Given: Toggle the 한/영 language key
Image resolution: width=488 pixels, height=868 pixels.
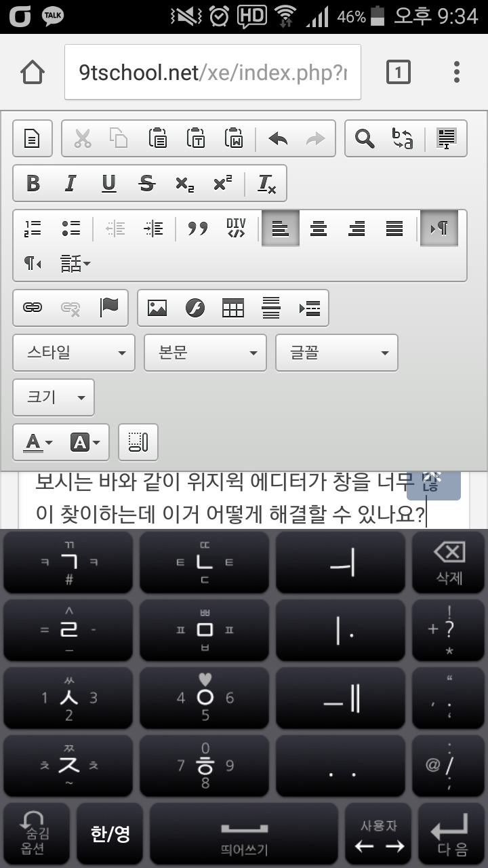Looking at the screenshot, I should 110,834.
